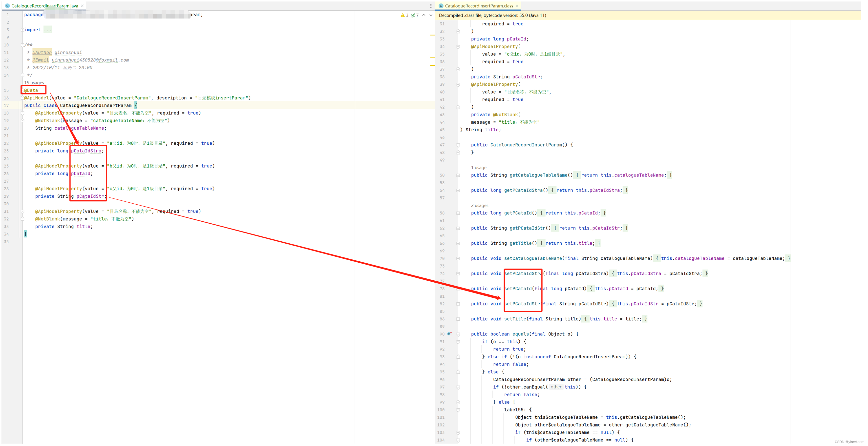The width and height of the screenshot is (868, 446).
Task: Click setPCataId method name in decompiled class
Action: [x=518, y=289]
